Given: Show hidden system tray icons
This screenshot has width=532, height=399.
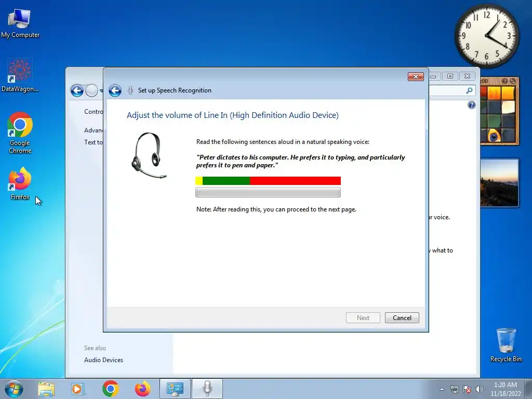Looking at the screenshot, I should [x=442, y=389].
